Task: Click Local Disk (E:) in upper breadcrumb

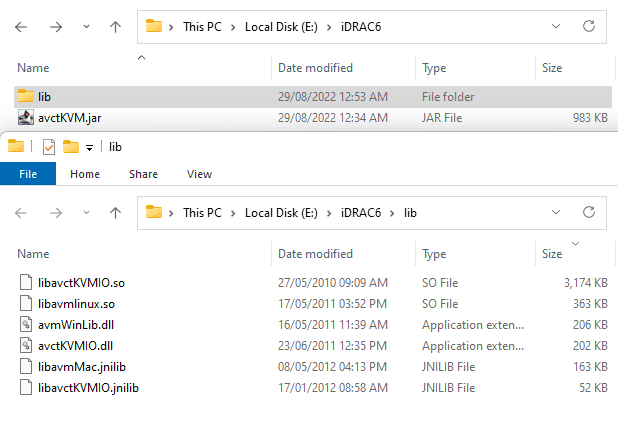Action: click(x=281, y=26)
